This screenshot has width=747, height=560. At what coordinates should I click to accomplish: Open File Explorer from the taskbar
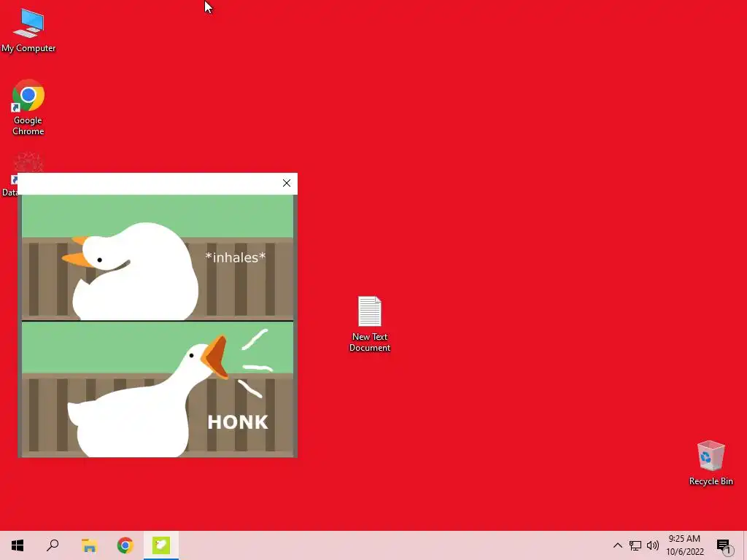click(89, 545)
